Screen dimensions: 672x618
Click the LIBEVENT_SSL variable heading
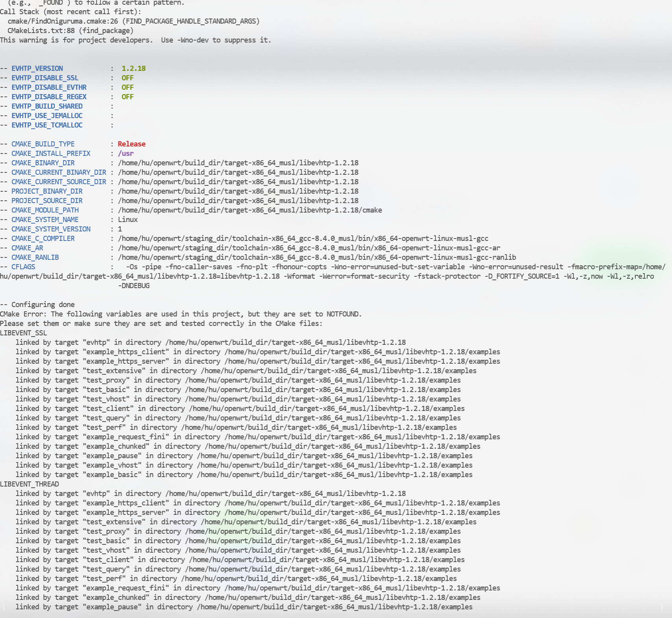[23, 333]
